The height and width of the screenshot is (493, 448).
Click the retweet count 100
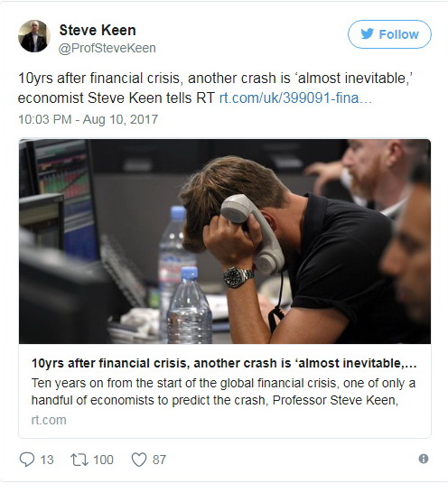(103, 460)
